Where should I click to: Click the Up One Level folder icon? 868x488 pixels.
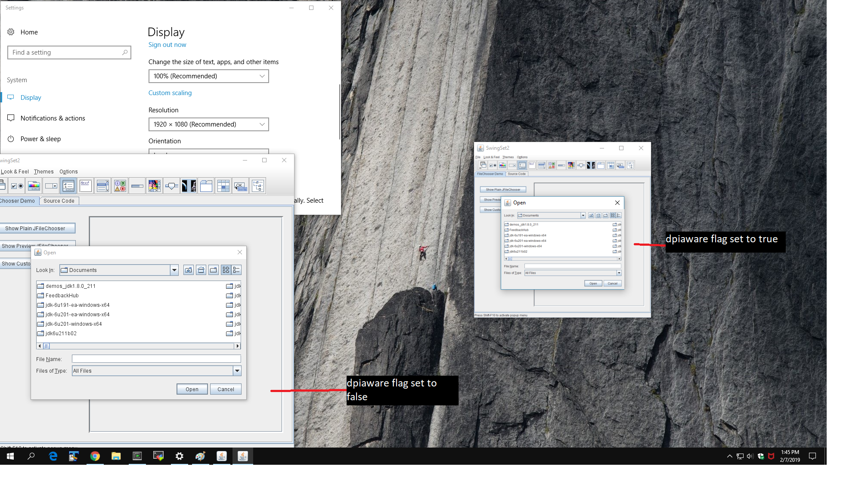(188, 270)
